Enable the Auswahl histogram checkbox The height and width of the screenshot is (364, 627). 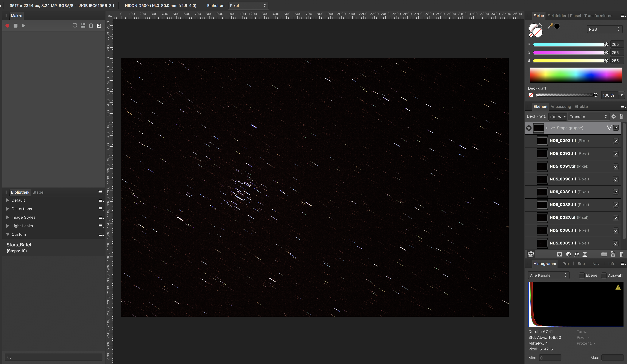tap(604, 275)
